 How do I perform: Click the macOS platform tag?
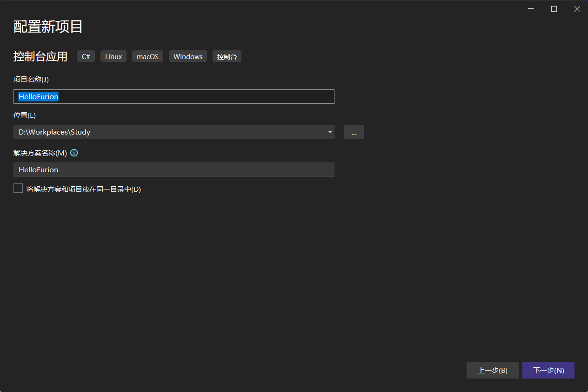click(x=147, y=57)
